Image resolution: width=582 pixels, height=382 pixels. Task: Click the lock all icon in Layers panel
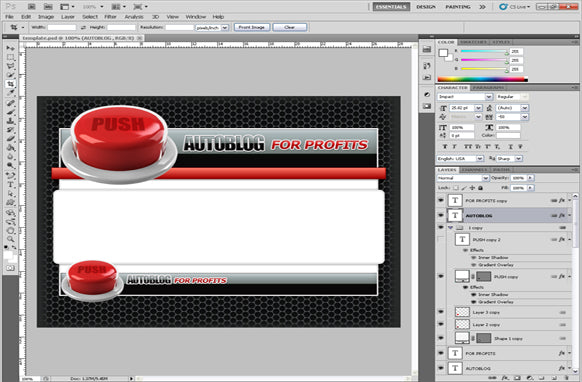tap(480, 188)
